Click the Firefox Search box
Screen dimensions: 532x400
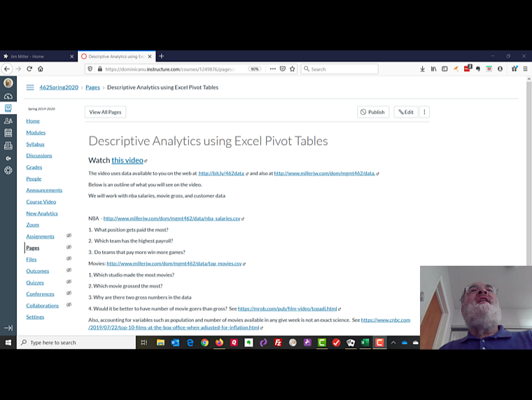(339, 69)
